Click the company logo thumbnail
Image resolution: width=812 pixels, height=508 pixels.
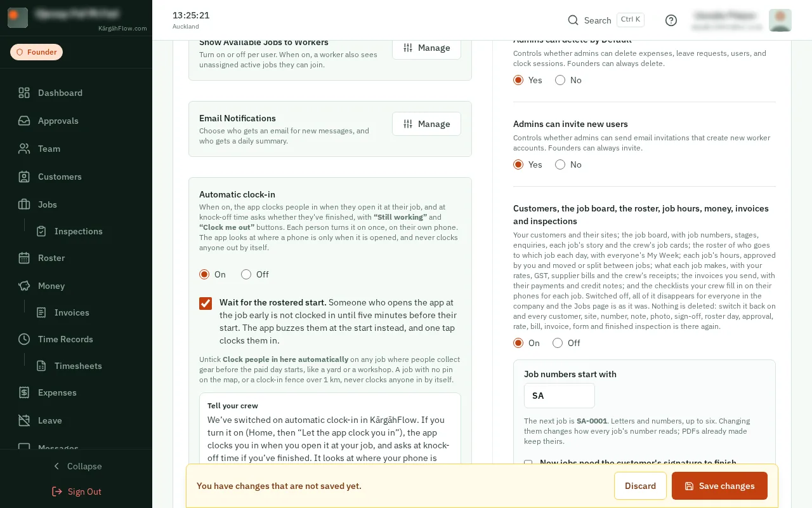click(x=18, y=18)
